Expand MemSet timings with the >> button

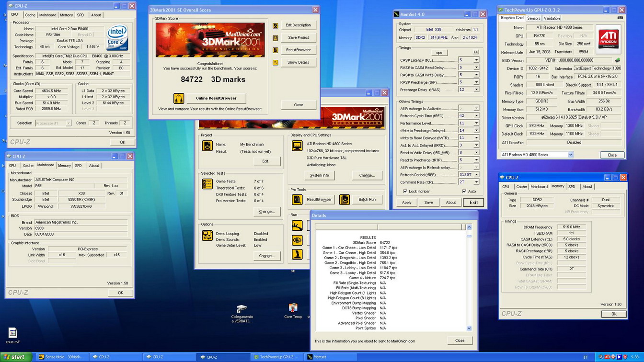475,52
